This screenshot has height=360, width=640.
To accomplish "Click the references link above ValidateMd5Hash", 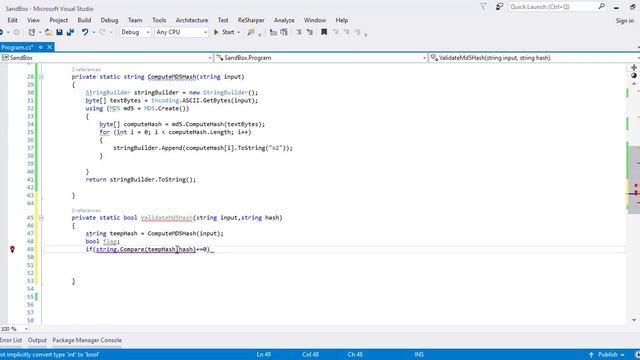I will [x=86, y=211].
